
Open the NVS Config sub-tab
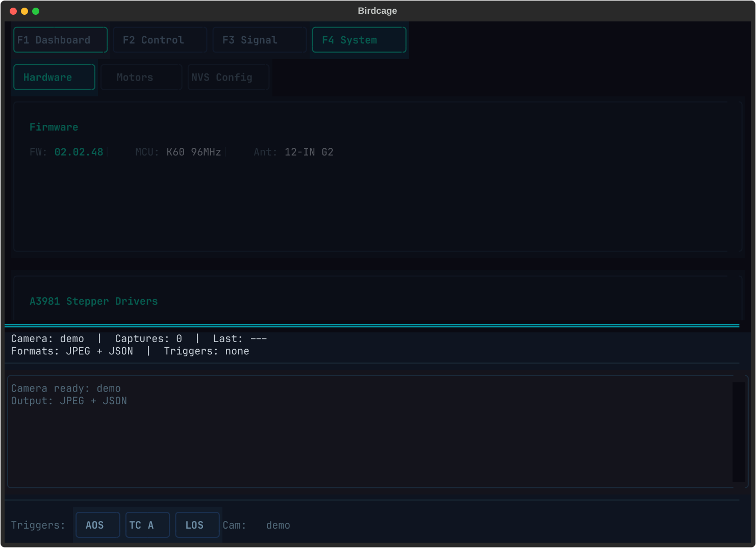tap(228, 77)
